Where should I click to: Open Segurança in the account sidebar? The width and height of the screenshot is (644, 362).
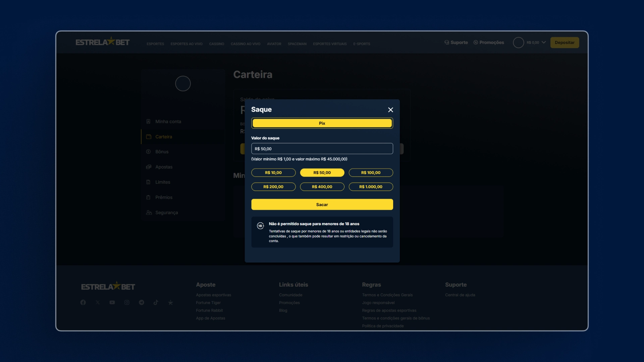click(x=166, y=213)
